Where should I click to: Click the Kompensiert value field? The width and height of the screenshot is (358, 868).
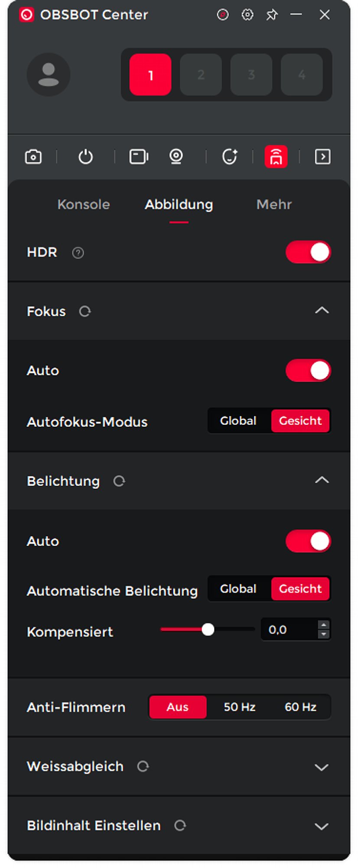(x=288, y=630)
